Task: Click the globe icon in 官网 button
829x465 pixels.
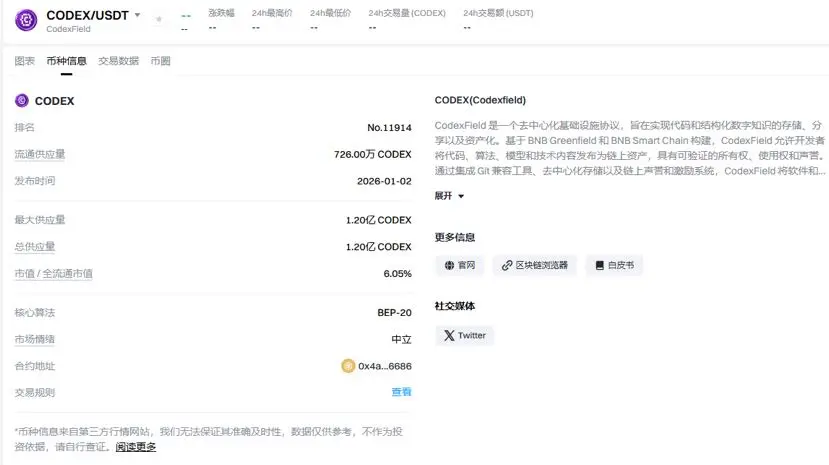Action: click(449, 265)
